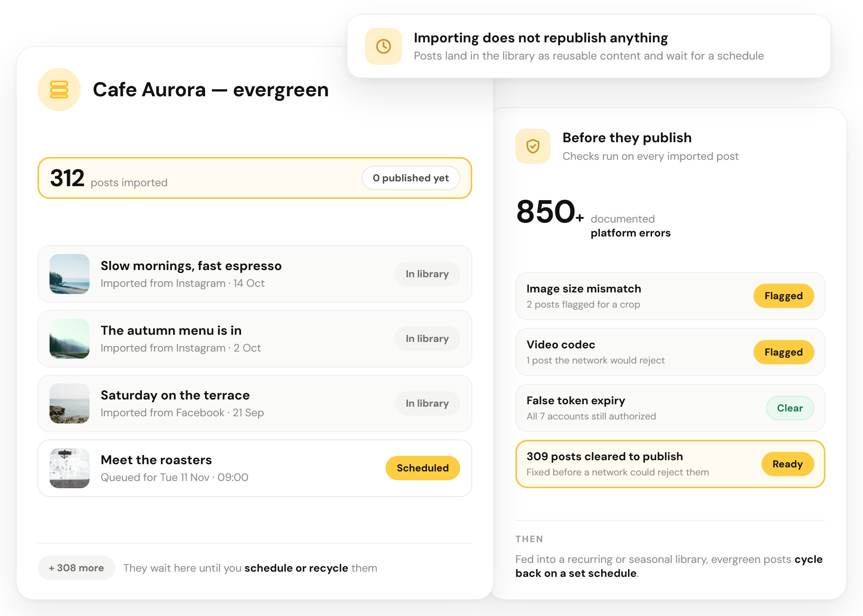Click the stacked library icon beside Cafe Aurora
This screenshot has height=616, width=863.
(x=59, y=89)
